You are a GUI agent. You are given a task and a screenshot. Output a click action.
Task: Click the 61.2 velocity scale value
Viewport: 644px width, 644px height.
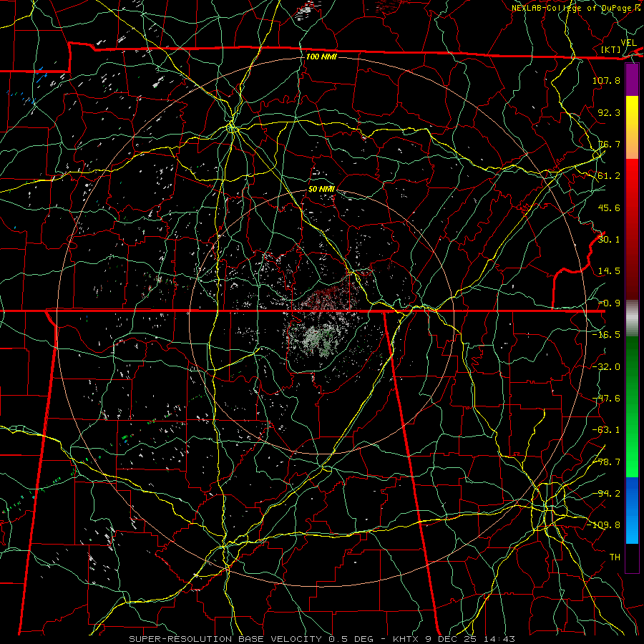609,176
